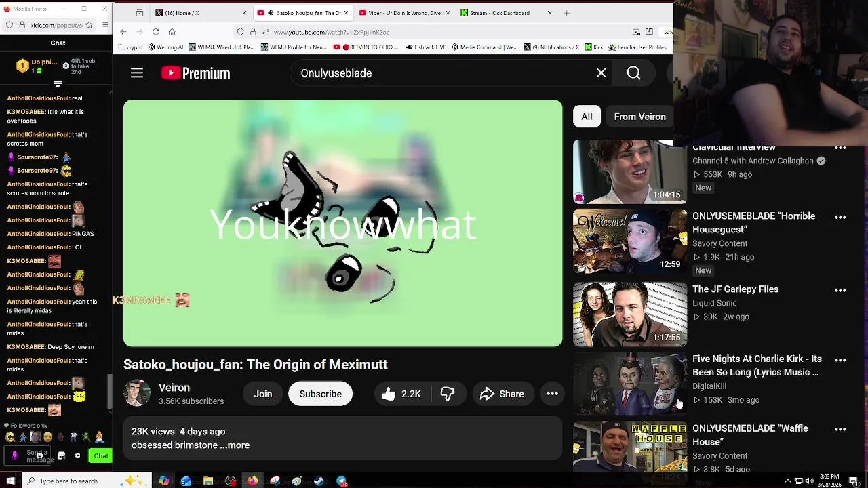
Task: Open the Kick bookmark
Action: point(593,47)
